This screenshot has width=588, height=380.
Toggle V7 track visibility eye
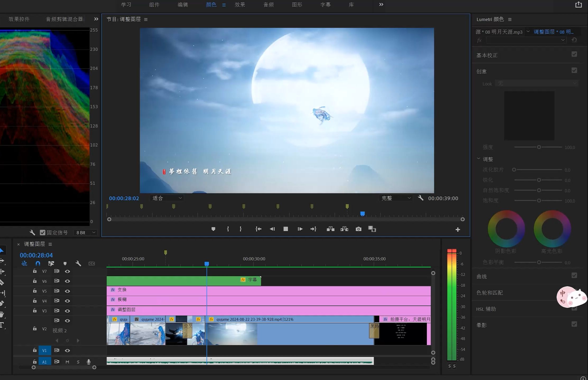(x=67, y=271)
